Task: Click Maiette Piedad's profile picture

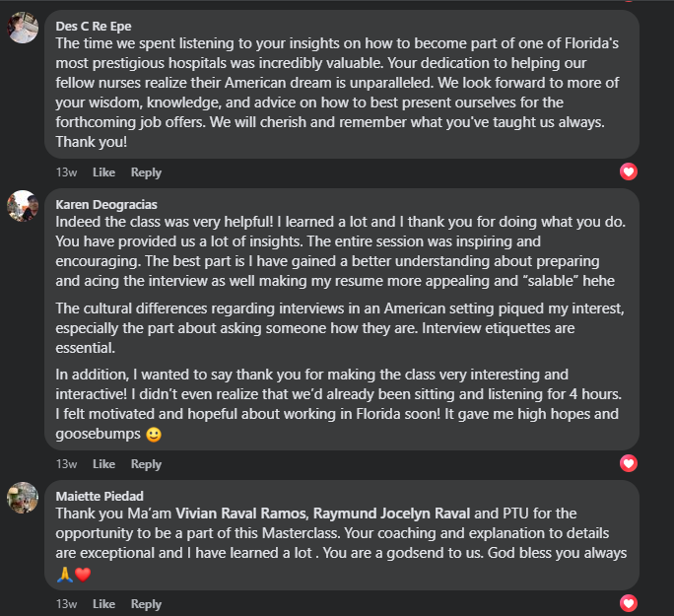Action: click(x=23, y=497)
